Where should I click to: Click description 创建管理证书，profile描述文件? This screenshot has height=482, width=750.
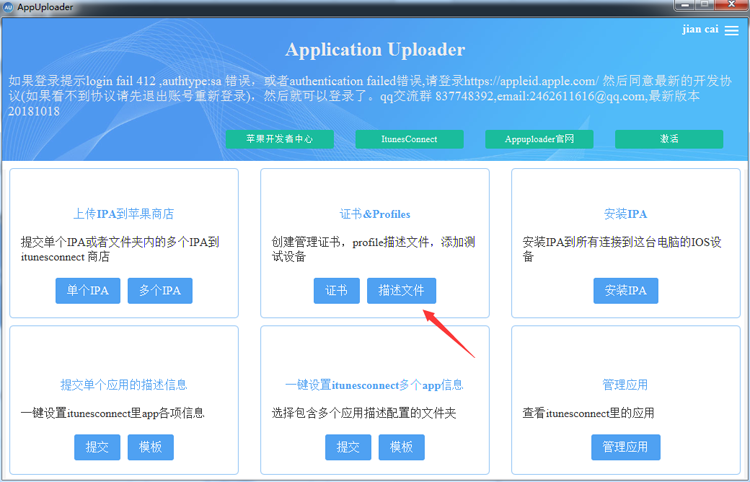[x=374, y=249]
